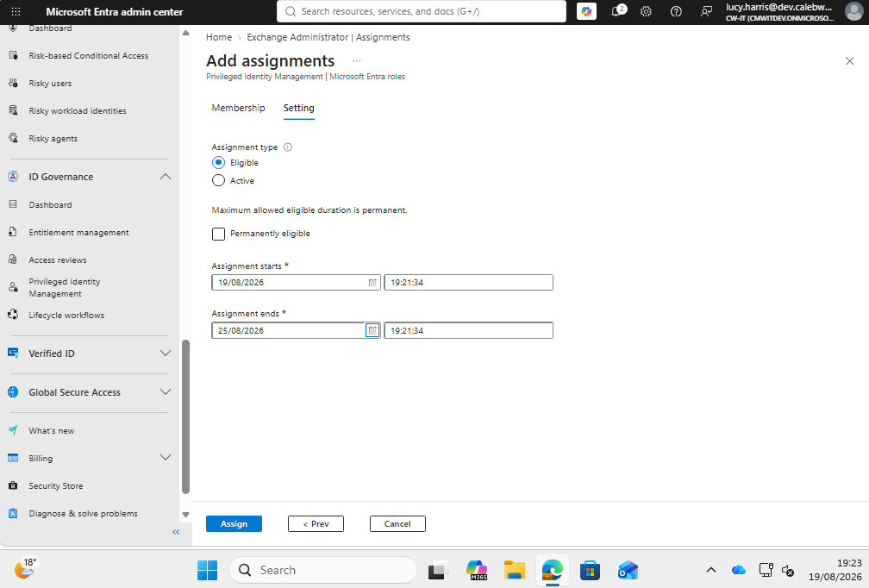
Task: Open the Assignment ends calendar picker
Action: (x=372, y=330)
